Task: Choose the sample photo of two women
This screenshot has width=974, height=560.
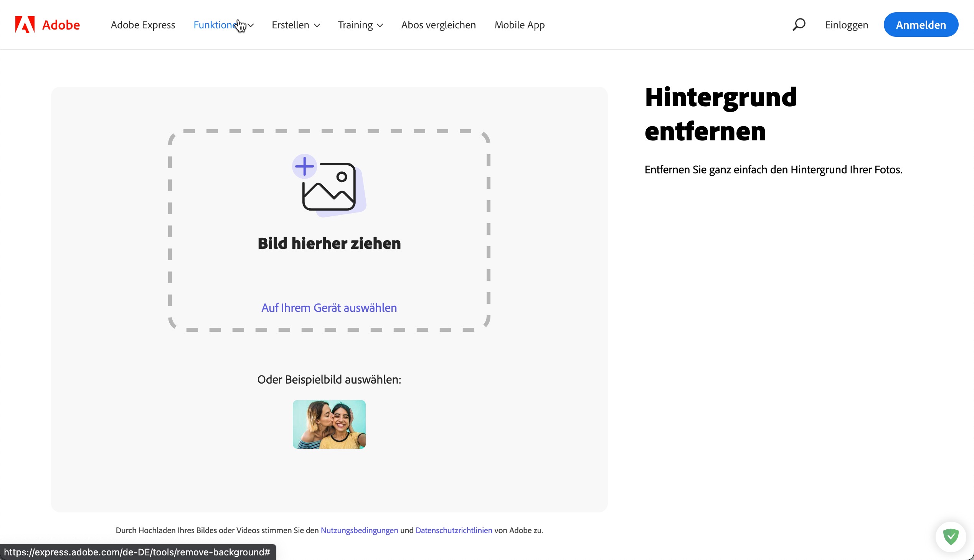Action: click(x=329, y=424)
